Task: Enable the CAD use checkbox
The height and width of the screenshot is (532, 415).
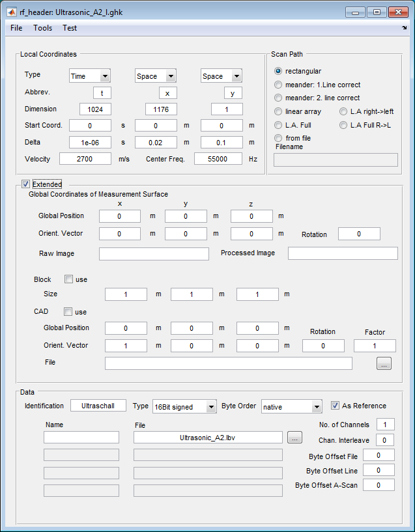Action: click(68, 311)
